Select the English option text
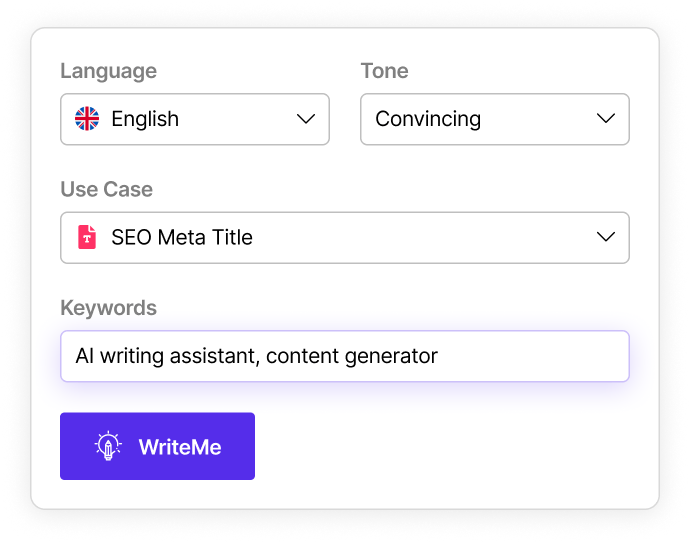 pyautogui.click(x=145, y=119)
